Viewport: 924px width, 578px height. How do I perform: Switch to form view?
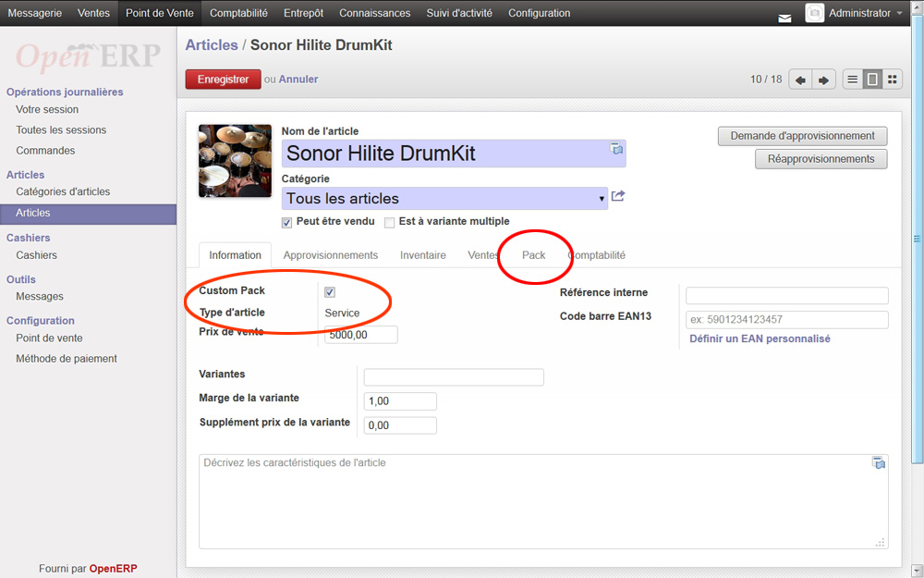coord(872,79)
